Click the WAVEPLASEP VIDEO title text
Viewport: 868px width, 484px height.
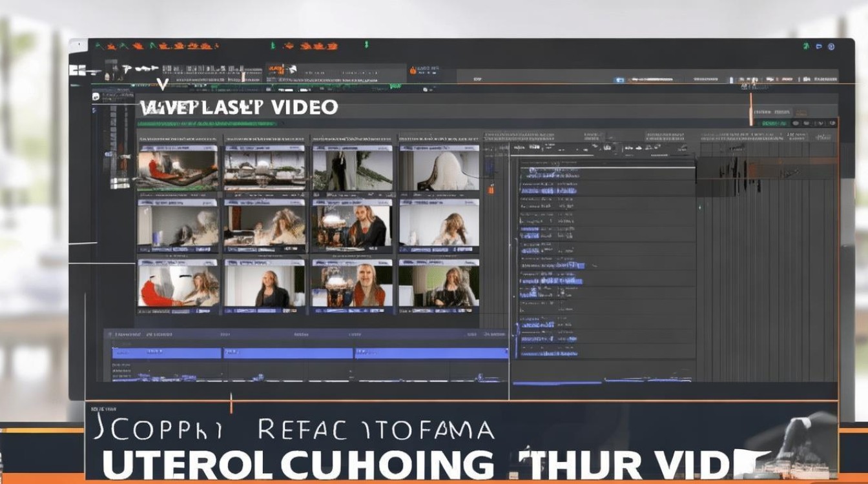[x=239, y=107]
